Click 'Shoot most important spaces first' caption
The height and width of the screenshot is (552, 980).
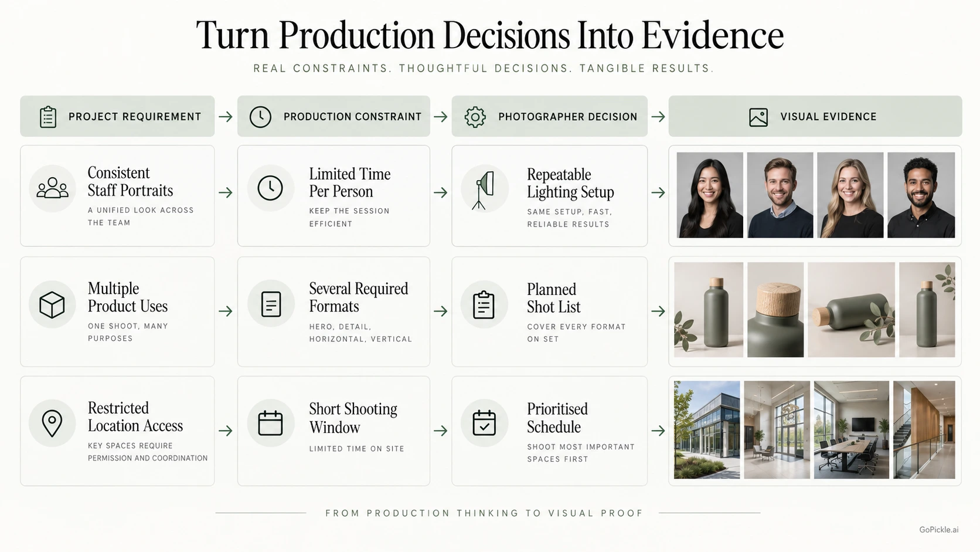(x=581, y=453)
